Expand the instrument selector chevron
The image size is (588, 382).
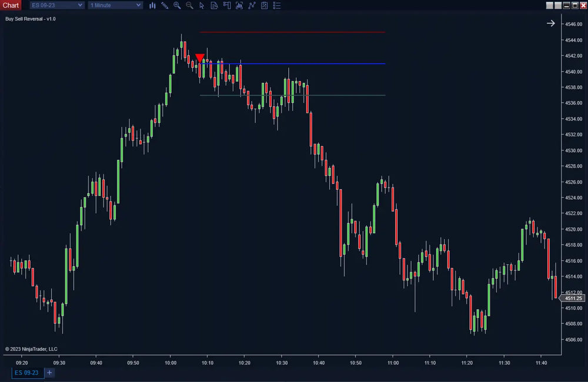point(79,5)
